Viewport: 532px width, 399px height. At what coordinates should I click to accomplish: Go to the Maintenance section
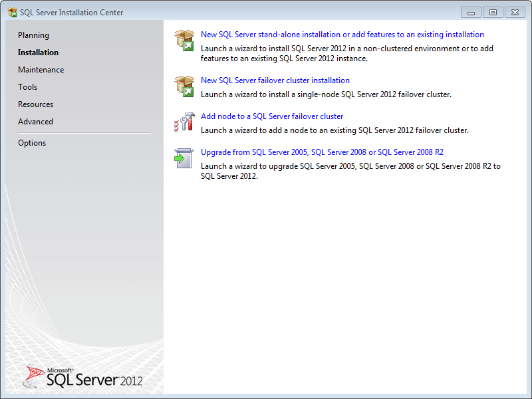41,70
